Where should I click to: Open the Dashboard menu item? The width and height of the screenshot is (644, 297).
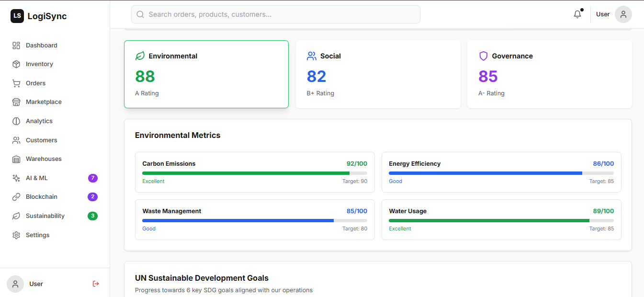click(55, 46)
